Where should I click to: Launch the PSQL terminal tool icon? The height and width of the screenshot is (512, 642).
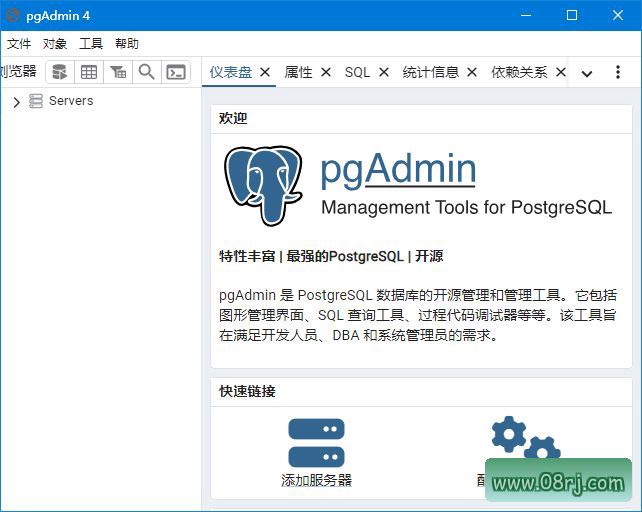tap(176, 72)
